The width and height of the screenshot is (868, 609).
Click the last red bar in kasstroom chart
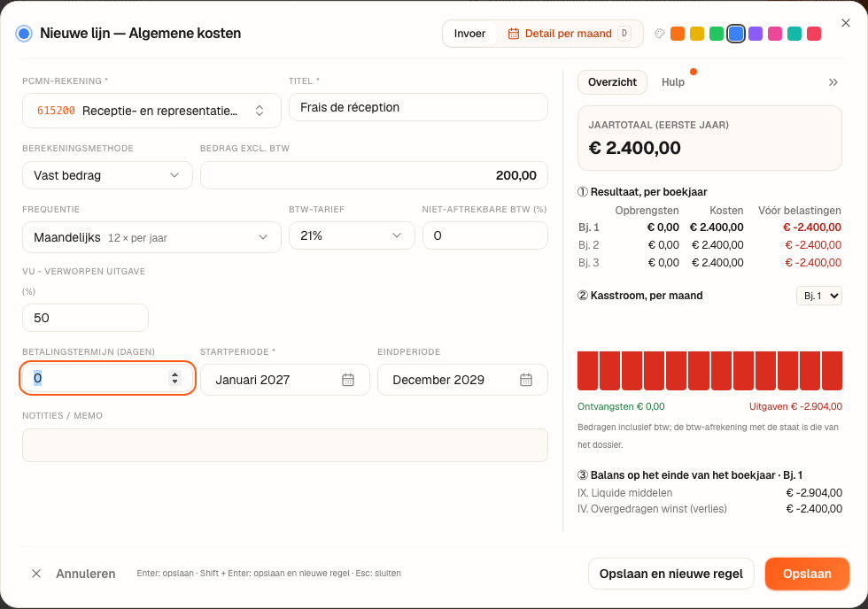pyautogui.click(x=832, y=371)
